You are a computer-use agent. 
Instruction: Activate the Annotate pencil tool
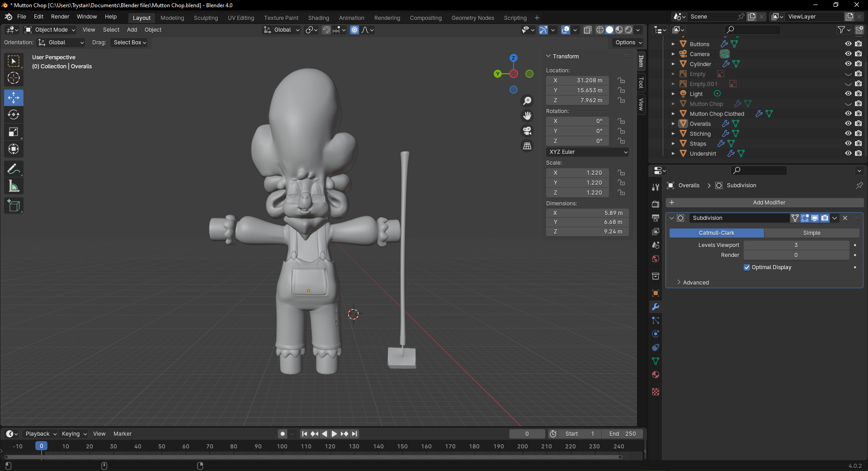coord(14,169)
